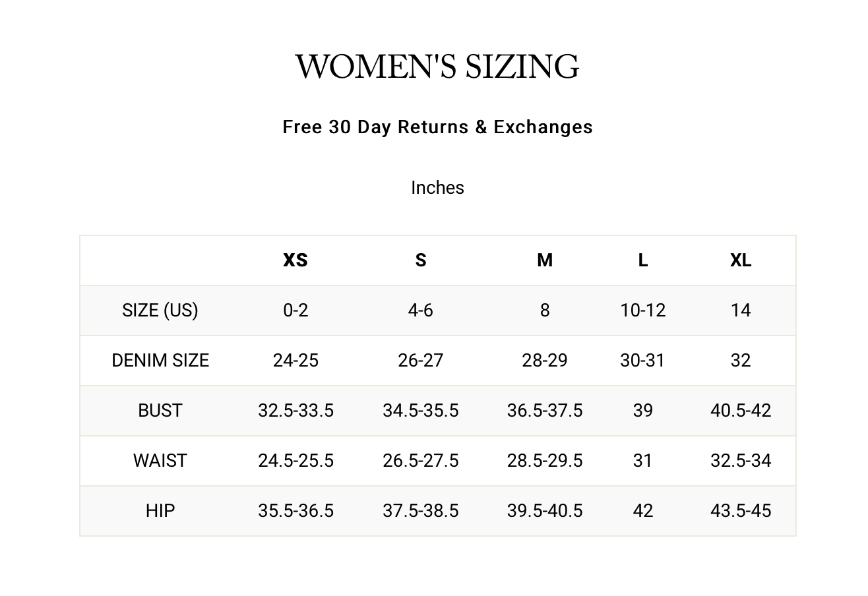Viewport: 868px width, 596px height.
Task: Select the DENIM SIZE row label
Action: (160, 361)
